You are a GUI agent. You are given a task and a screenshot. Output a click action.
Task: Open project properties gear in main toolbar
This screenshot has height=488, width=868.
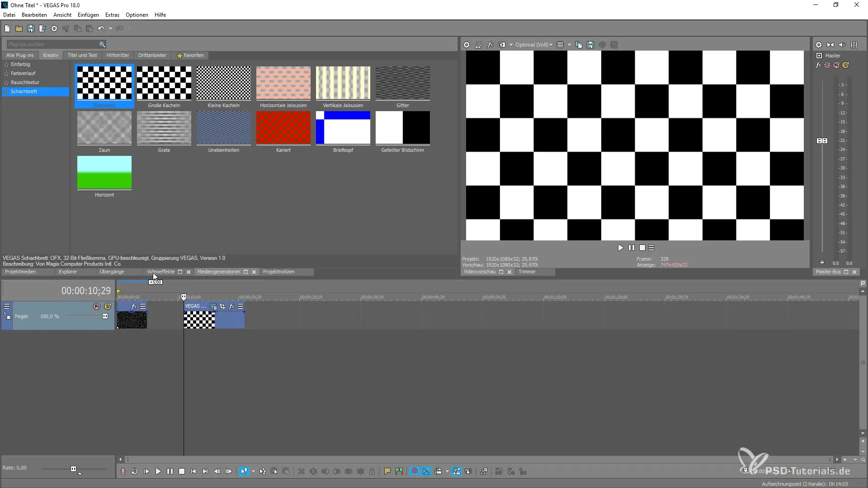coord(54,28)
